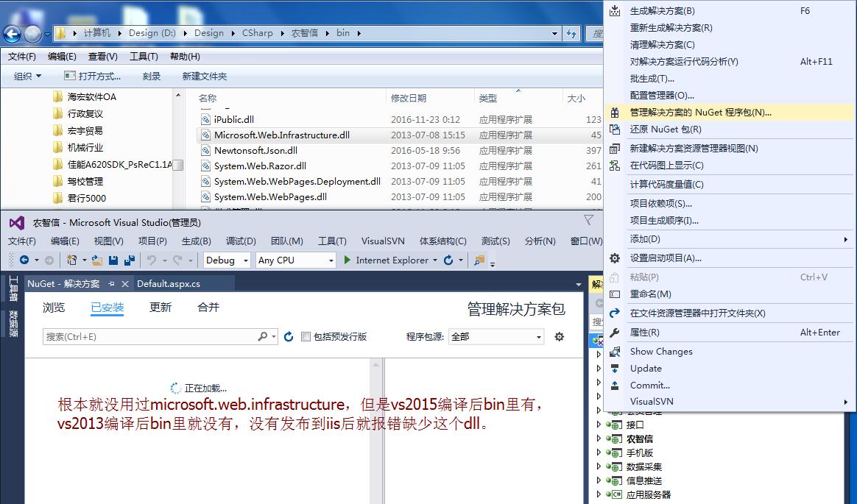Viewport: 857px width, 504px height.
Task: Click the save toolbar icon
Action: 113,260
